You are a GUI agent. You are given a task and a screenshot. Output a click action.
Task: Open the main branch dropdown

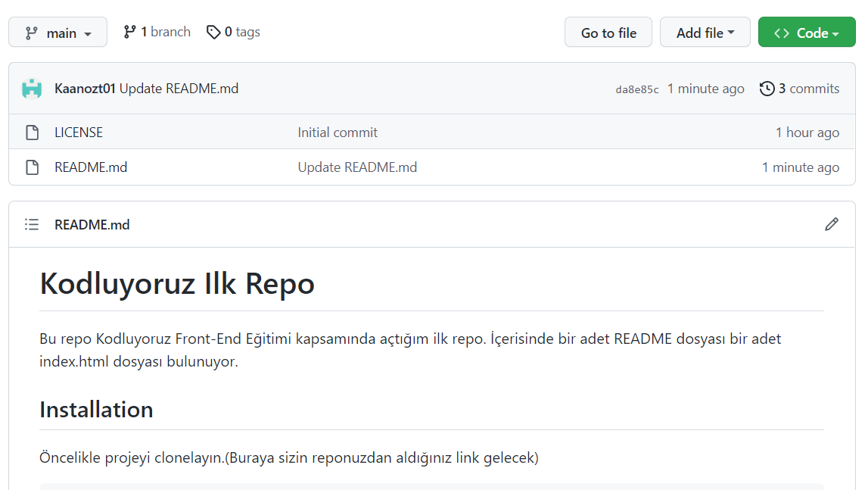(x=58, y=33)
